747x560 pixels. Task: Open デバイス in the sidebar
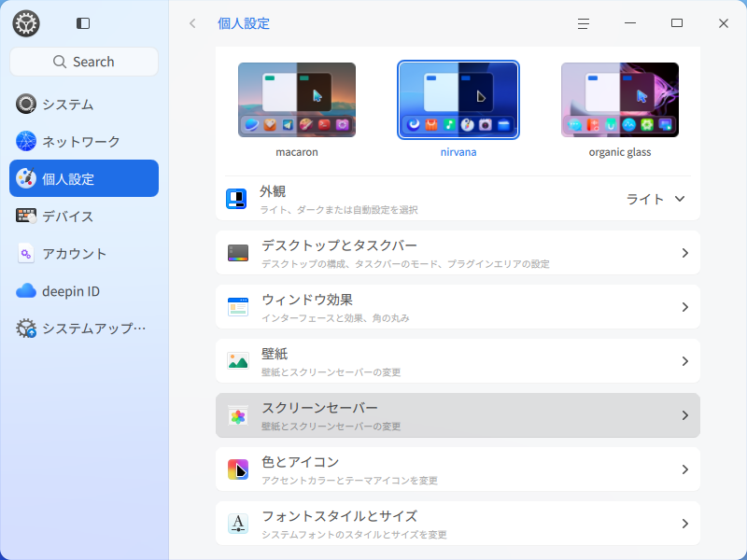pyautogui.click(x=84, y=216)
